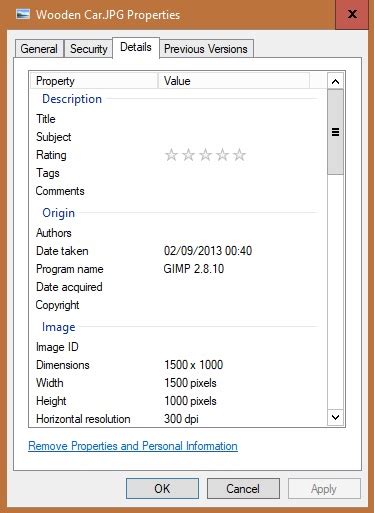Go to the Previous Versions tab
The height and width of the screenshot is (513, 374).
pos(206,49)
